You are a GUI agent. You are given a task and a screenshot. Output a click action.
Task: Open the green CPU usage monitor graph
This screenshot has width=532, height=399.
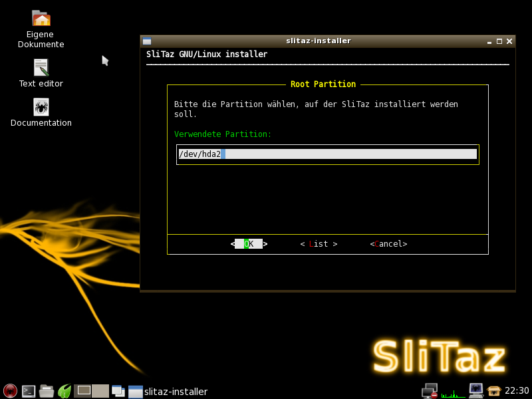[x=453, y=392]
